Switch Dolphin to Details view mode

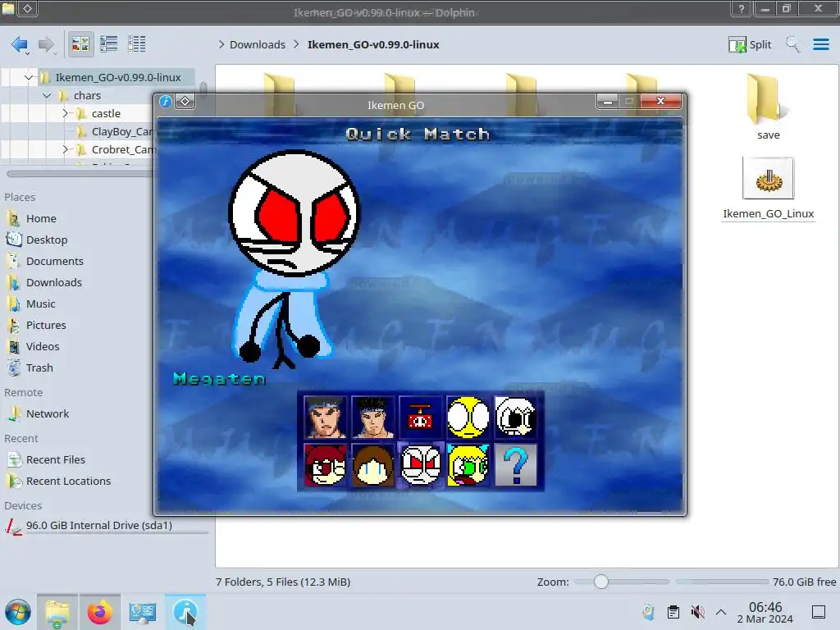[x=137, y=44]
